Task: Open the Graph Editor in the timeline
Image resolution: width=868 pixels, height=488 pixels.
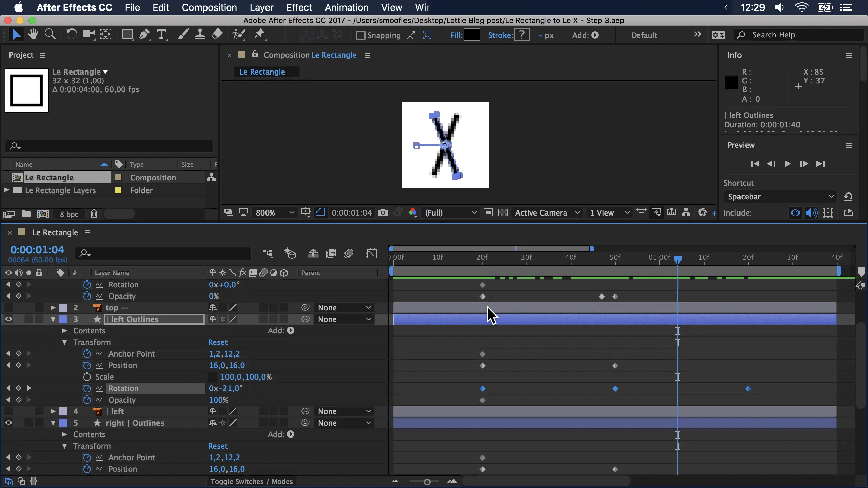Action: (x=372, y=253)
